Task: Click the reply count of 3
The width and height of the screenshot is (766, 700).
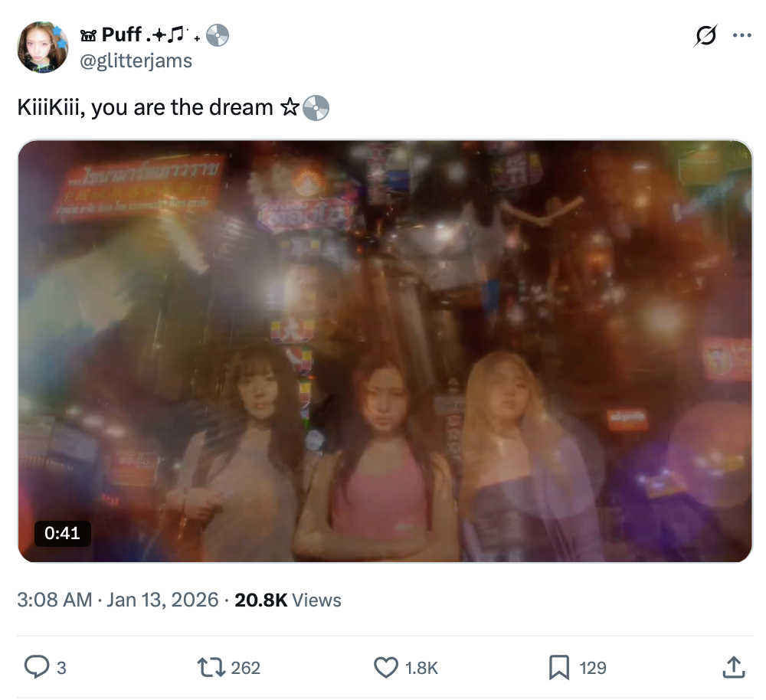Action: click(x=61, y=668)
